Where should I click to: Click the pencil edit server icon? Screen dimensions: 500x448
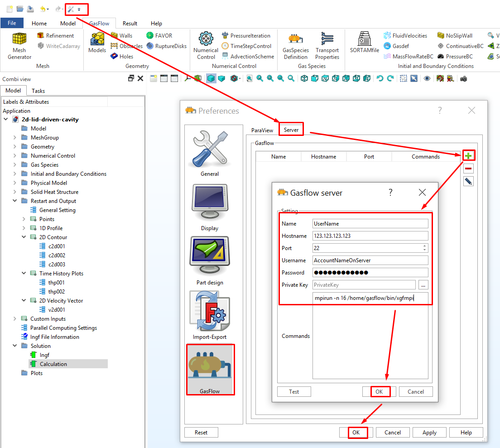pos(468,182)
